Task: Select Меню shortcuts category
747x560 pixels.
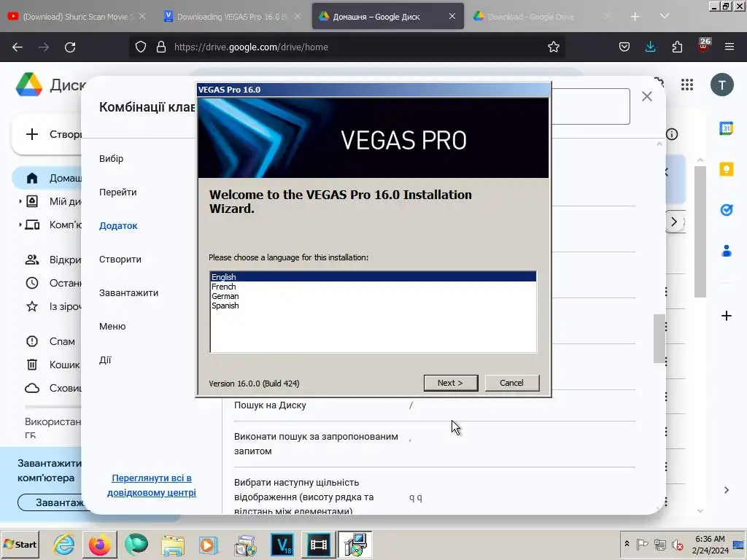Action: click(x=112, y=326)
